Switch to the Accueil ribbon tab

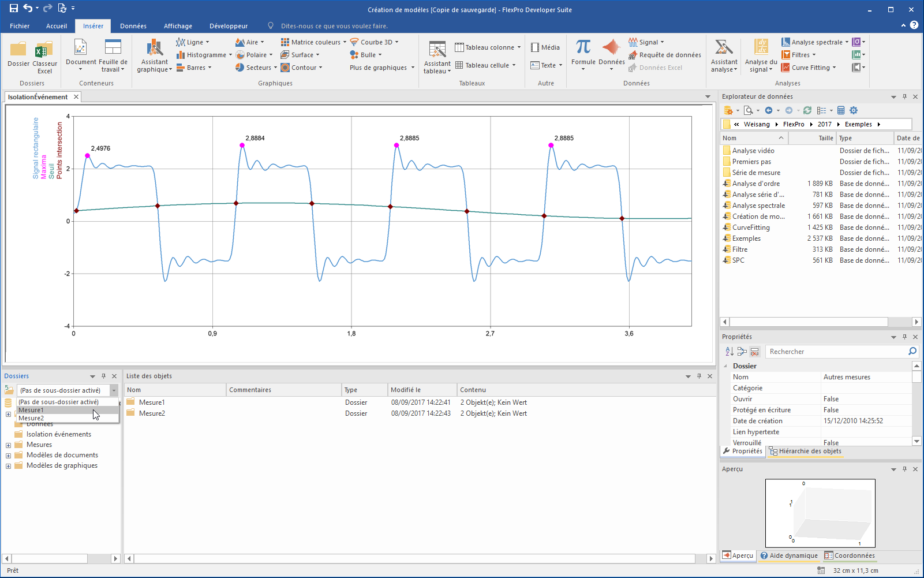[x=57, y=26]
